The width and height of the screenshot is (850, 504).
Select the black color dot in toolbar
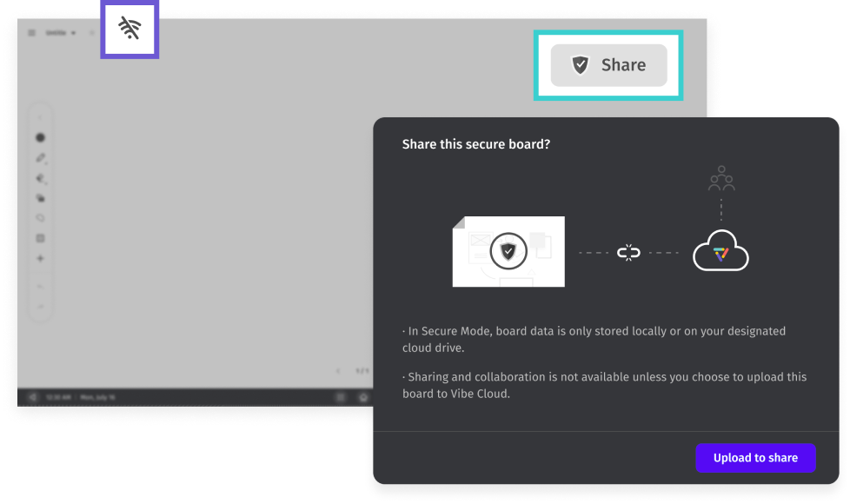(40, 137)
